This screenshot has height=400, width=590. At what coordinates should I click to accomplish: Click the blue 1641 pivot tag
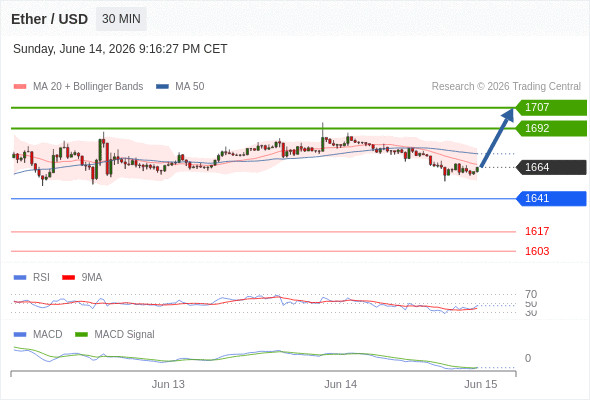[551, 199]
